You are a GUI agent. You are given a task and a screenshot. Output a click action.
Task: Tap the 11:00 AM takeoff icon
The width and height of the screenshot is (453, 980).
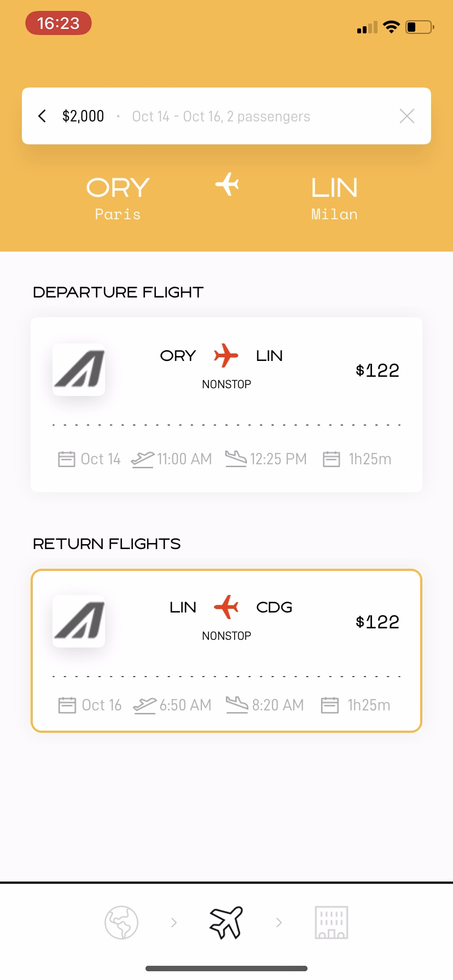tap(142, 459)
